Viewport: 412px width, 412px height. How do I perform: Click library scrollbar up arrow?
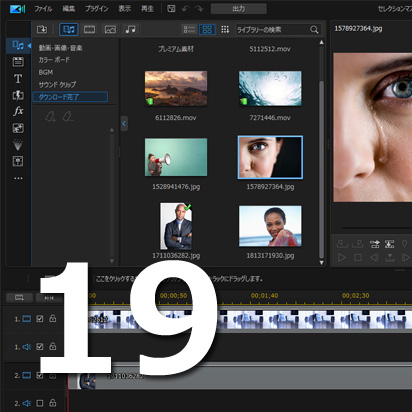[321, 42]
